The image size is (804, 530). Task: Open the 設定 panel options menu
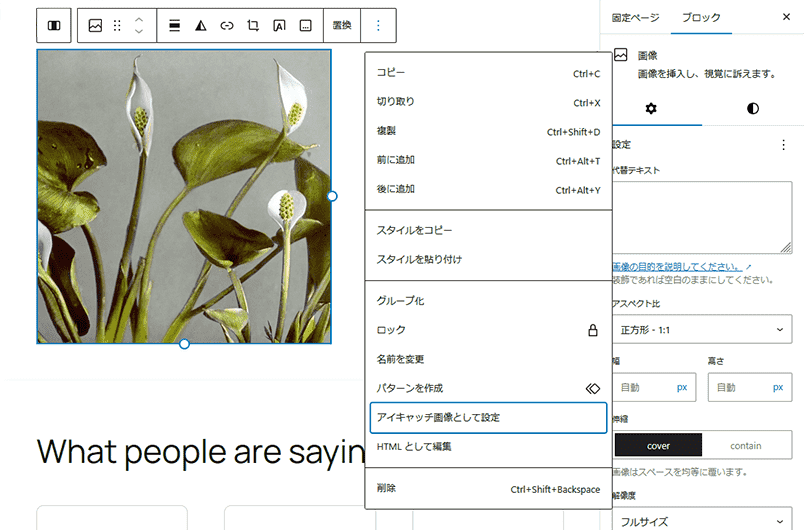pyautogui.click(x=783, y=145)
